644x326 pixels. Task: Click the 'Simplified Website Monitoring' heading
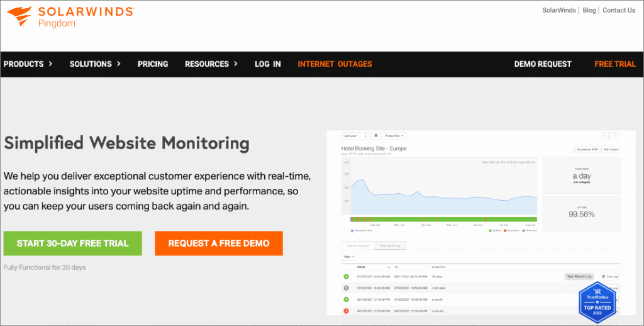tap(126, 143)
